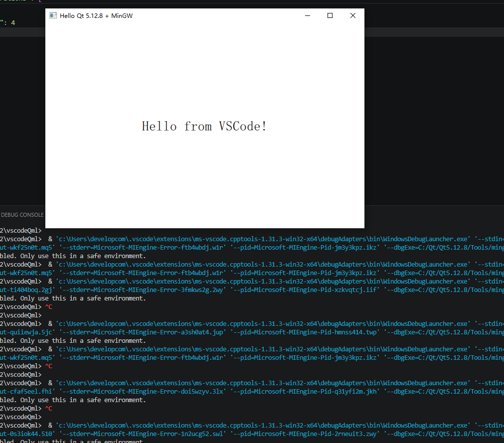Click the pid argument ending "hmnss414.twp"
Viewport: 504px width, 443px height.
click(305, 332)
